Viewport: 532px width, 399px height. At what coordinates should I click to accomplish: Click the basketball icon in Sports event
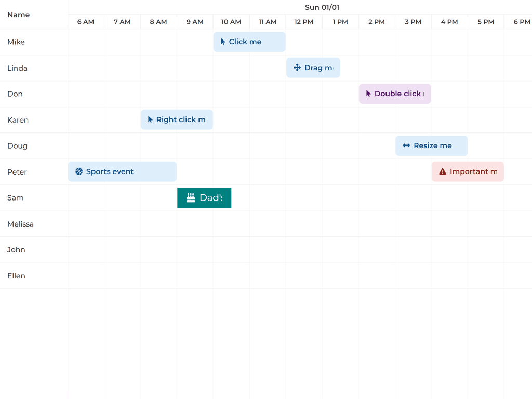pos(79,171)
